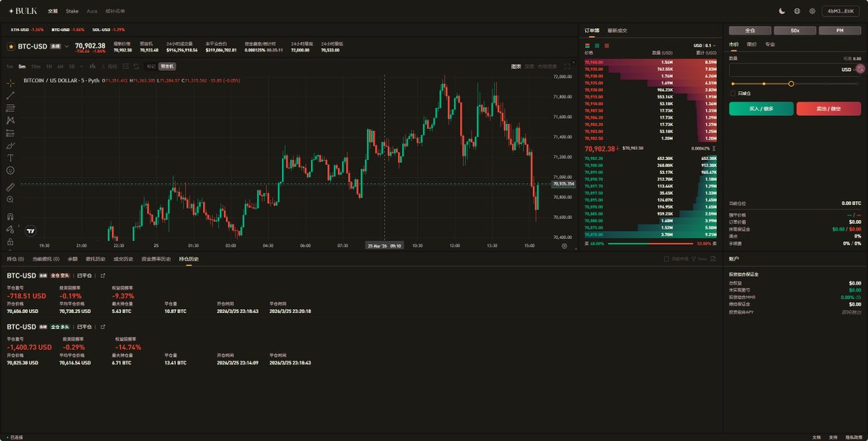Toggle the 当前市场 checkbox in positions panel
Screen dimensions: 868x441
click(x=666, y=259)
